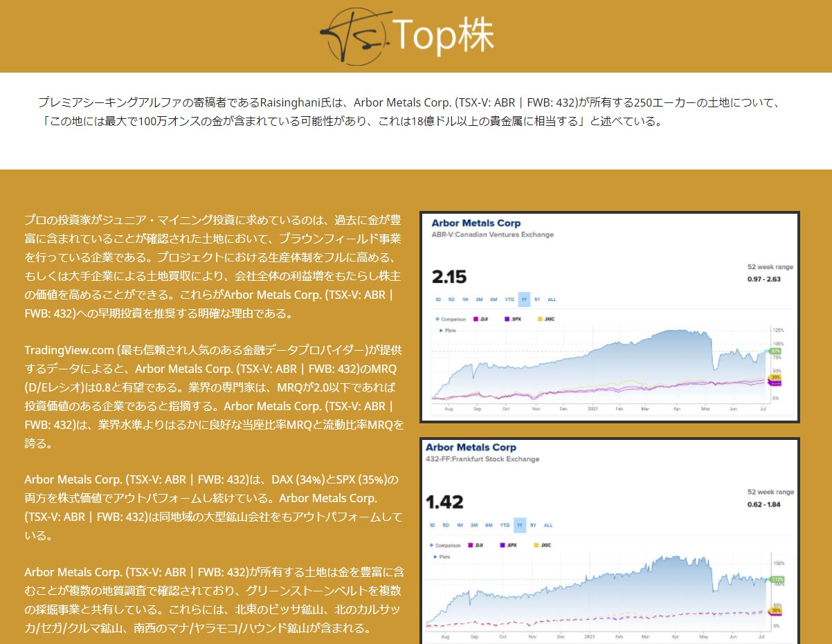Select 3M range on the Frankfurt chart

pos(474,525)
